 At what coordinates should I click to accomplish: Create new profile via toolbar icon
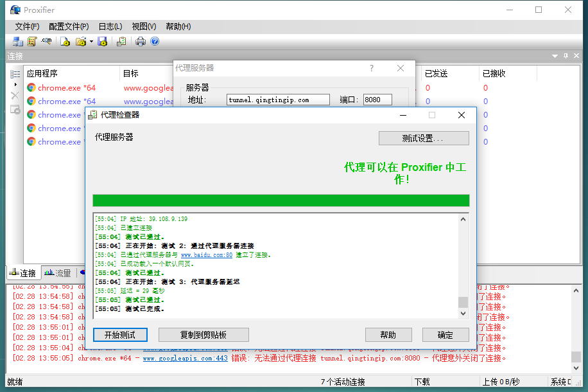65,41
